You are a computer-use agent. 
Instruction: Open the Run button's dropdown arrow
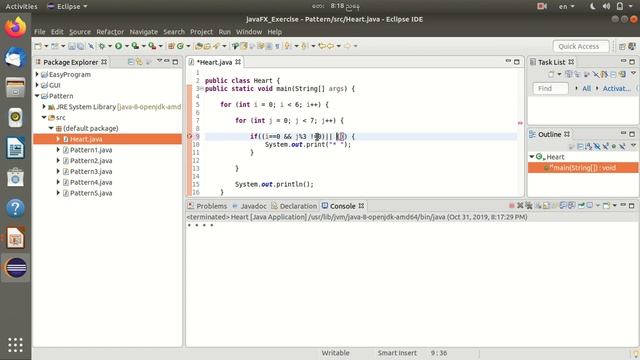point(127,46)
